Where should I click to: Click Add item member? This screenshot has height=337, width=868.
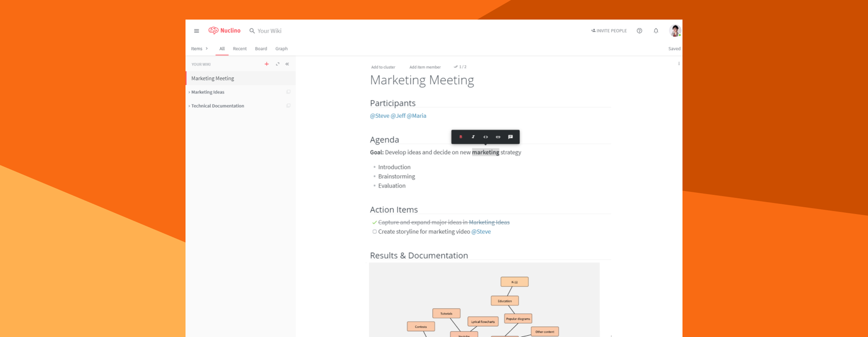coord(425,67)
